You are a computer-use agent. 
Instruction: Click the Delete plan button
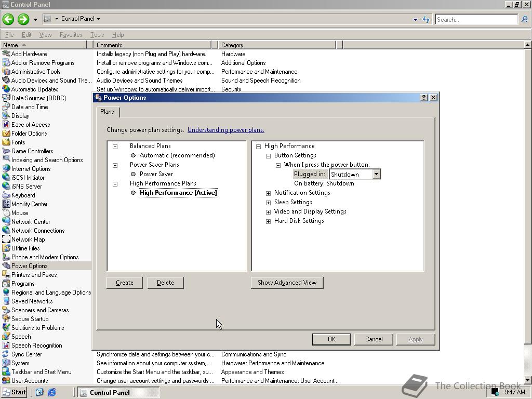pos(166,283)
